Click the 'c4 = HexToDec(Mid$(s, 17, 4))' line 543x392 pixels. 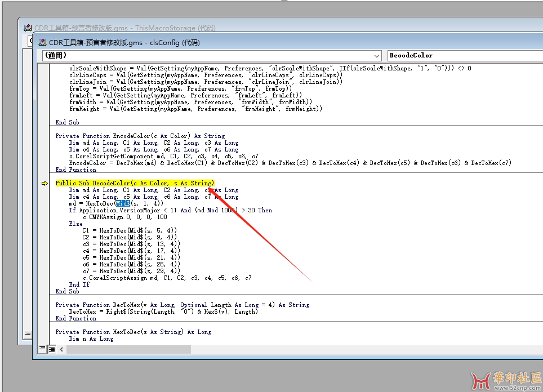pos(131,251)
